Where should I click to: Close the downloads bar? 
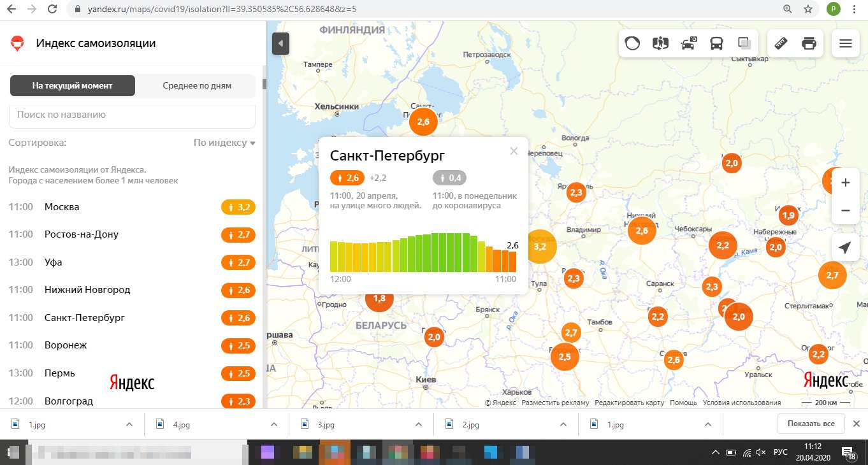click(x=857, y=424)
